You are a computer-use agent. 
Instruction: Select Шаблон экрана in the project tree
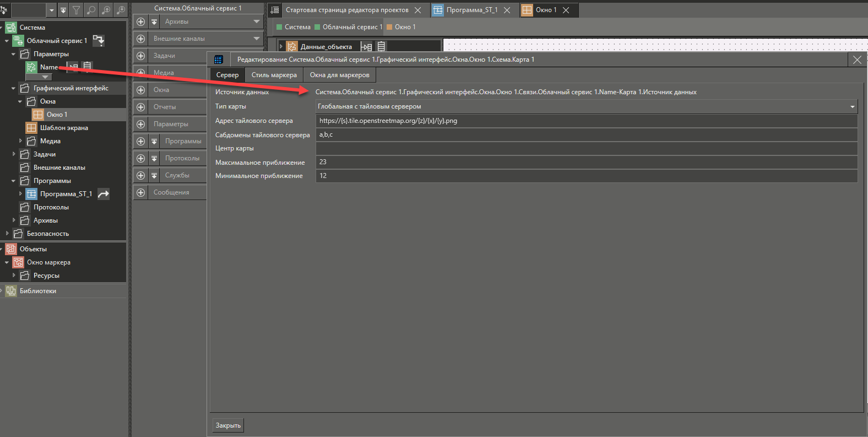click(63, 128)
